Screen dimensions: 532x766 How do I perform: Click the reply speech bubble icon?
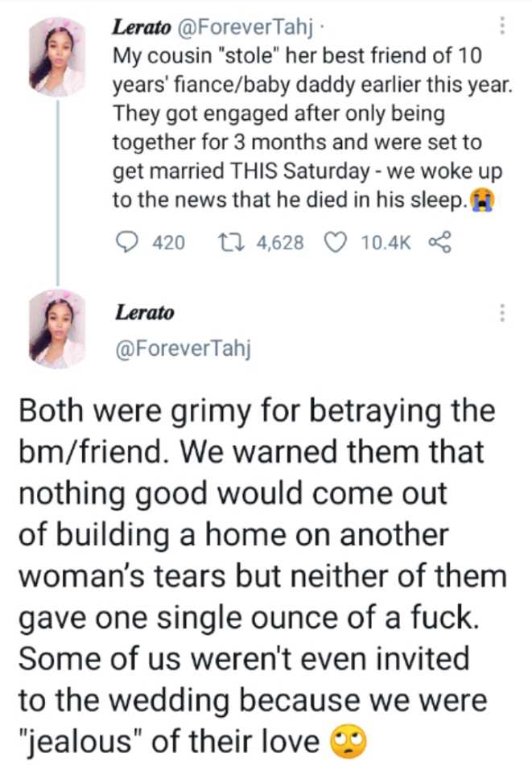point(125,242)
